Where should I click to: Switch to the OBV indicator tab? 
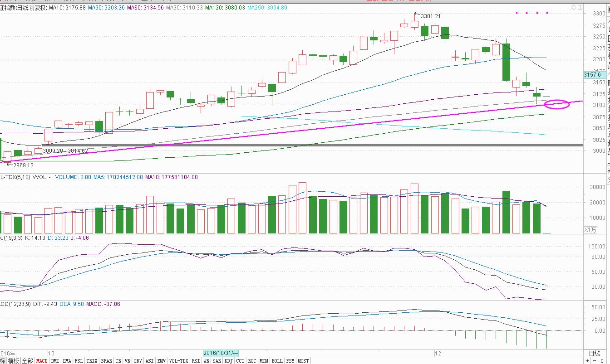(x=138, y=361)
